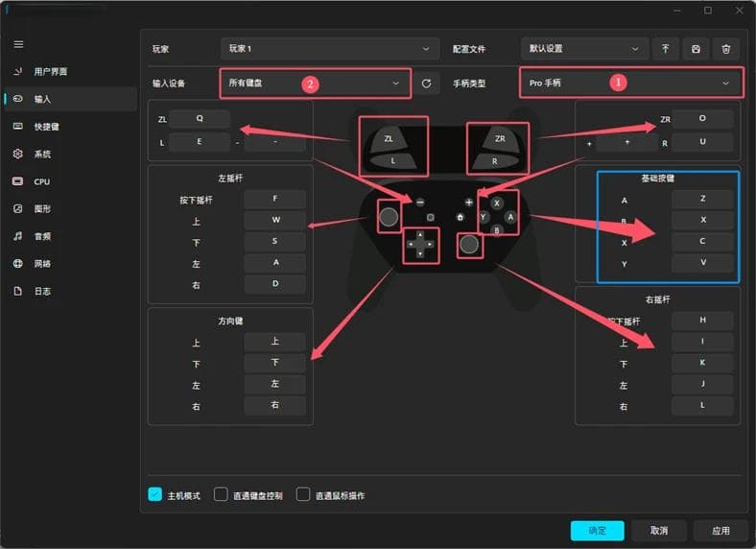Click the ZR mapping button O
Screen dimensions: 756x549
click(x=702, y=119)
